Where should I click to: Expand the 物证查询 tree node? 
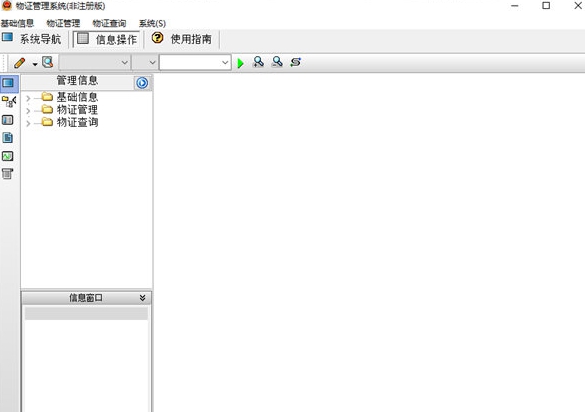pyautogui.click(x=28, y=123)
